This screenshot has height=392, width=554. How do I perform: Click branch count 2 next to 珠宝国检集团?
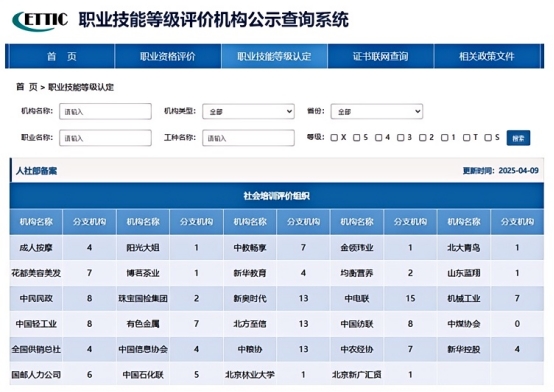196,298
